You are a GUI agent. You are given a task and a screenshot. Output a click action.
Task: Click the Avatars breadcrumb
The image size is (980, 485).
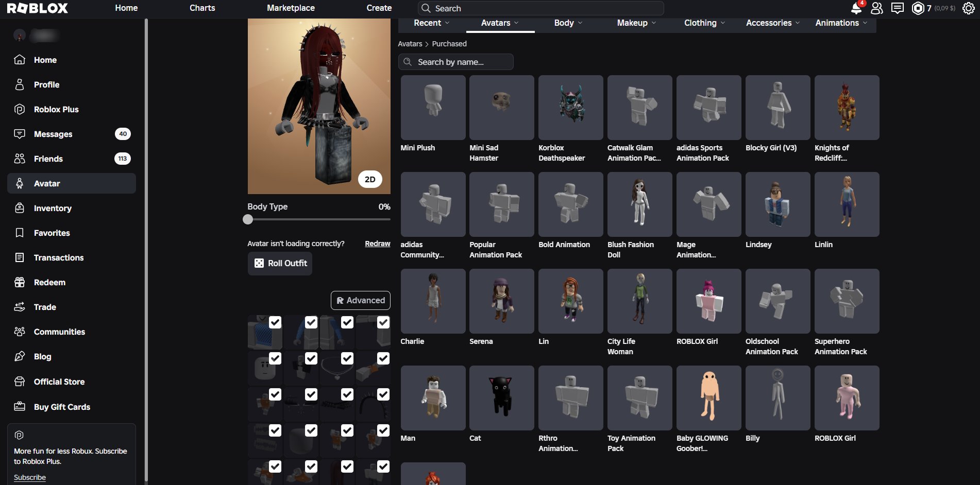click(410, 44)
